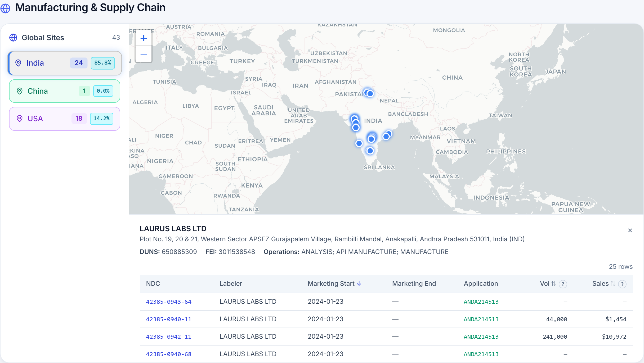Click the sales value $1,454

[x=616, y=319]
